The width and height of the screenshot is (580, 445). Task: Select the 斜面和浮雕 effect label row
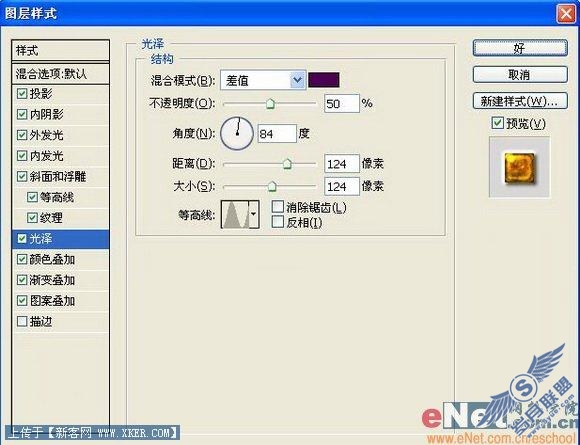(x=61, y=176)
